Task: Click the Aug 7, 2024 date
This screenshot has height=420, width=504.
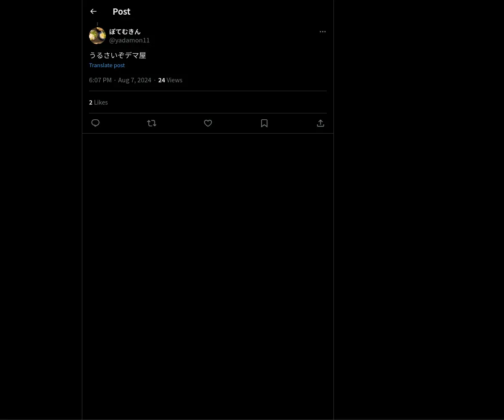Action: click(x=134, y=80)
